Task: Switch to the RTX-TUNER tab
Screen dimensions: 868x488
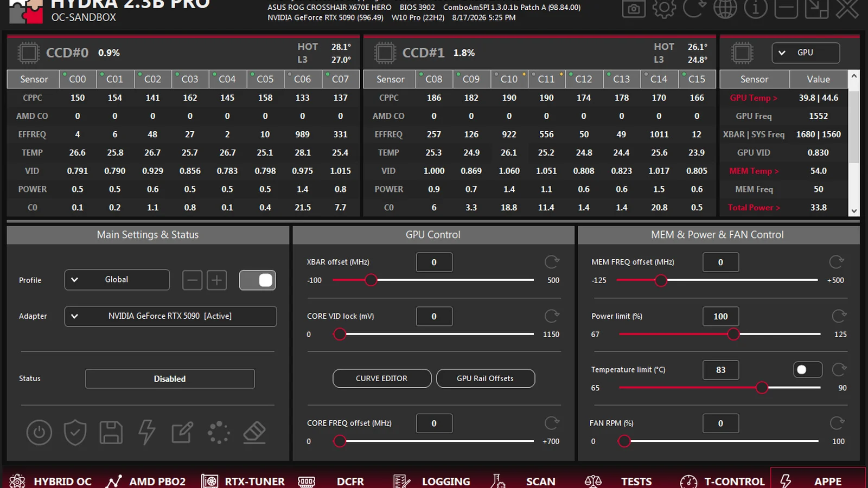Action: coord(243,481)
